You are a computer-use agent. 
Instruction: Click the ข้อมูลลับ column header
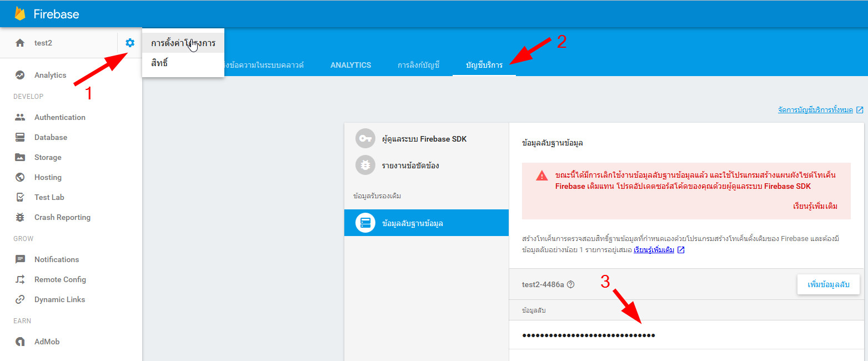[534, 310]
